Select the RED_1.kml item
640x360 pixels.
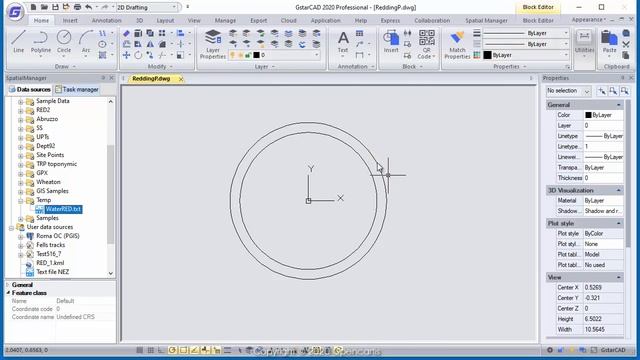point(50,263)
